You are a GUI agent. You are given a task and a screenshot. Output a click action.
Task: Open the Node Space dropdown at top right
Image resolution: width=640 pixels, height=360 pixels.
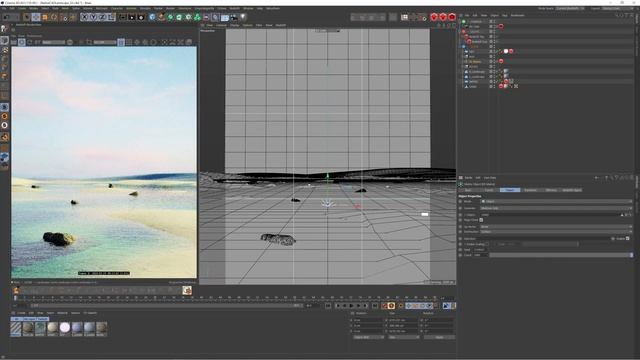pyautogui.click(x=570, y=8)
